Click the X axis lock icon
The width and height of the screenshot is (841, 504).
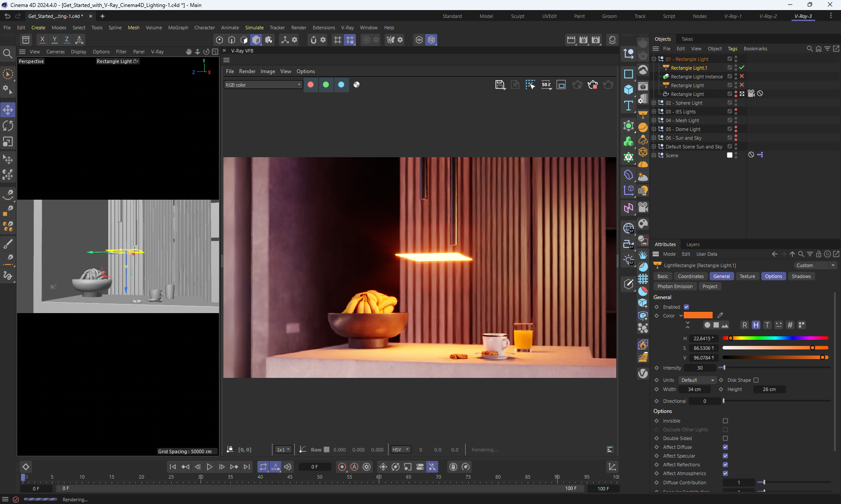point(42,40)
